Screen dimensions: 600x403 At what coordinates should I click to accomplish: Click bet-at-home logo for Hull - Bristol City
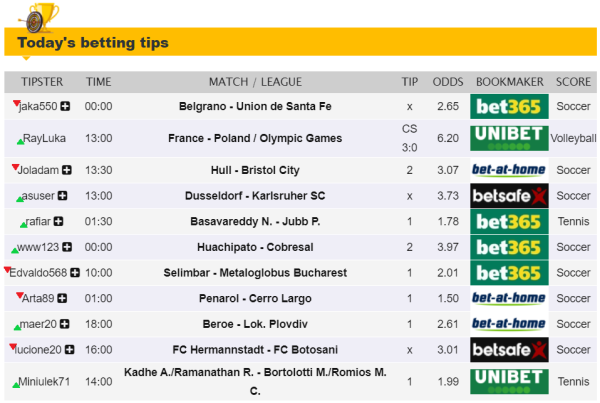[509, 170]
